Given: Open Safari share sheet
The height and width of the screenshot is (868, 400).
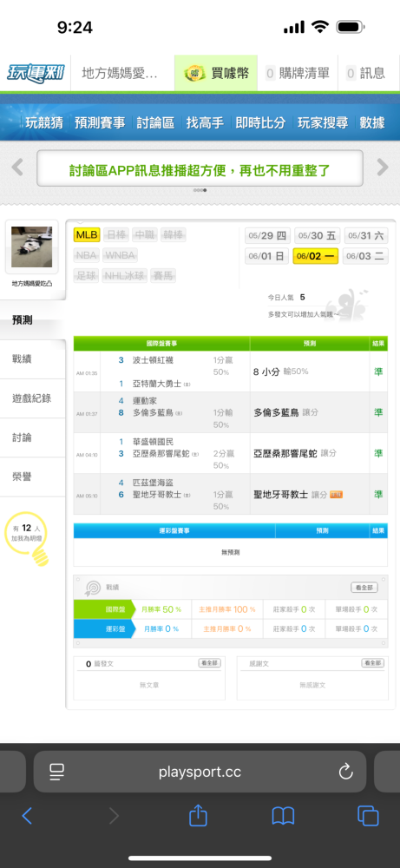Looking at the screenshot, I should 198,814.
